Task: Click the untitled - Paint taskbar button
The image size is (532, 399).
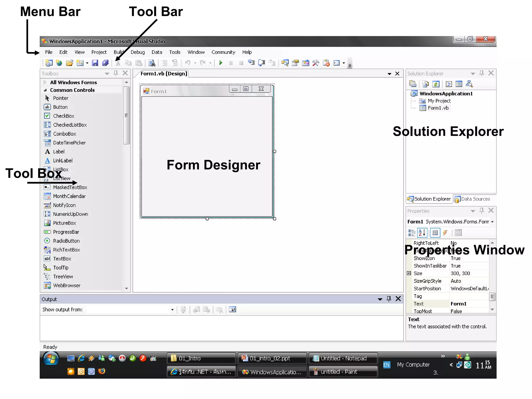Action: coord(343,372)
